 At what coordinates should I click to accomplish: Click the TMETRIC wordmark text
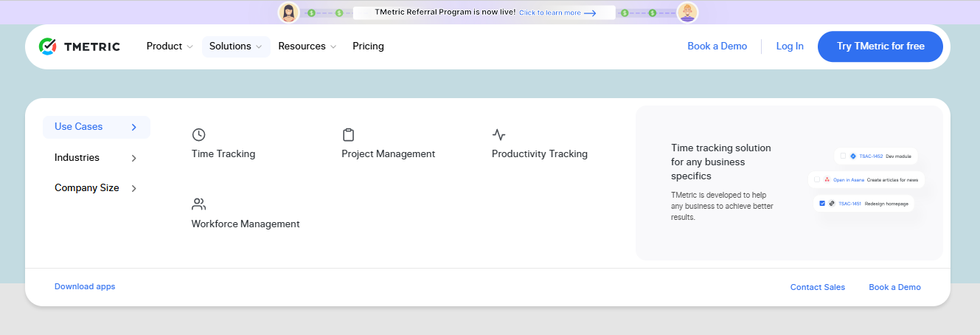92,46
